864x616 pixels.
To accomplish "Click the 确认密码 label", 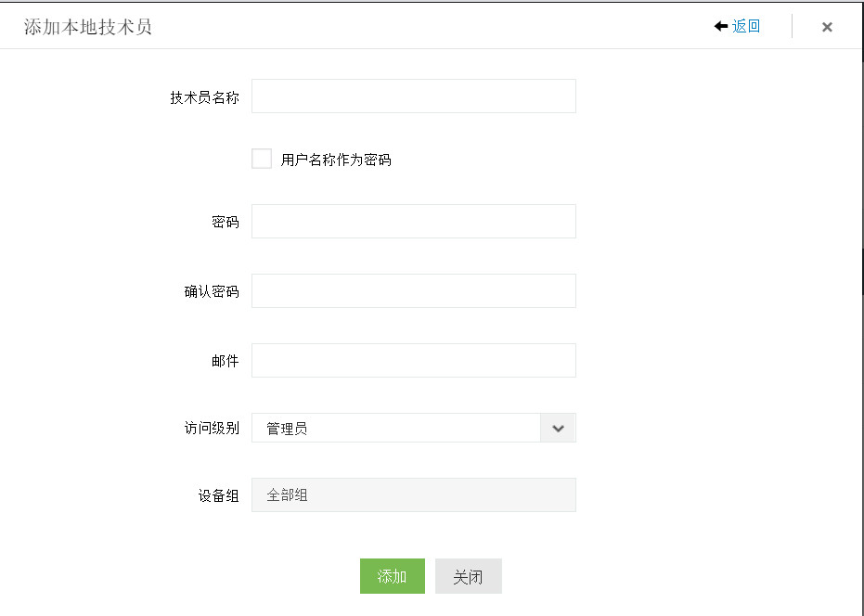I will tap(211, 291).
